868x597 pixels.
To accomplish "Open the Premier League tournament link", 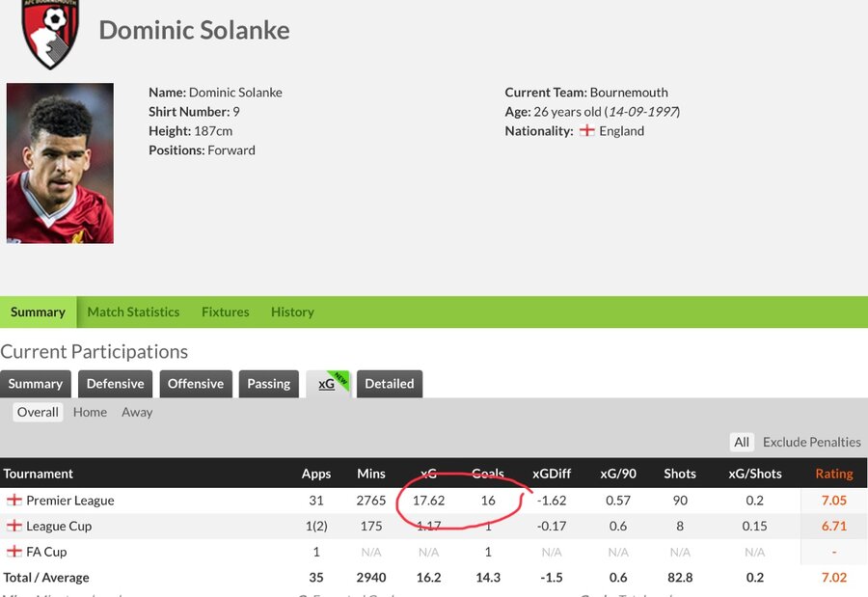I will [70, 501].
